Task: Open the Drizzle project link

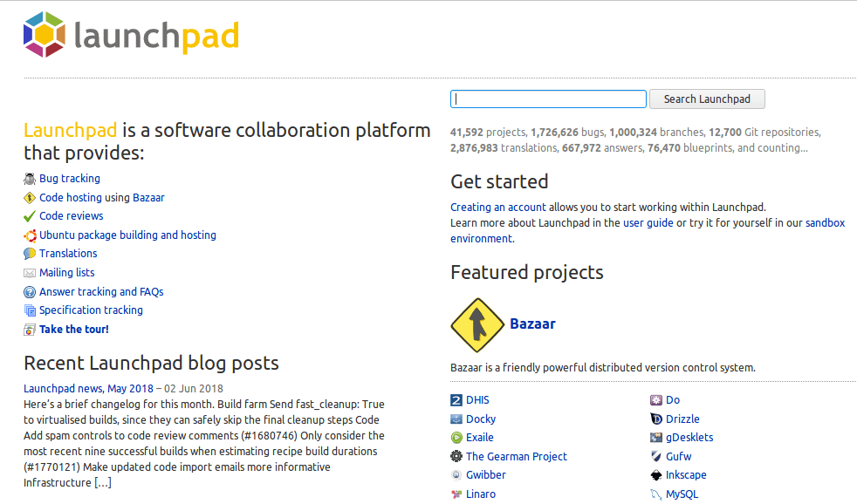Action: [x=682, y=419]
